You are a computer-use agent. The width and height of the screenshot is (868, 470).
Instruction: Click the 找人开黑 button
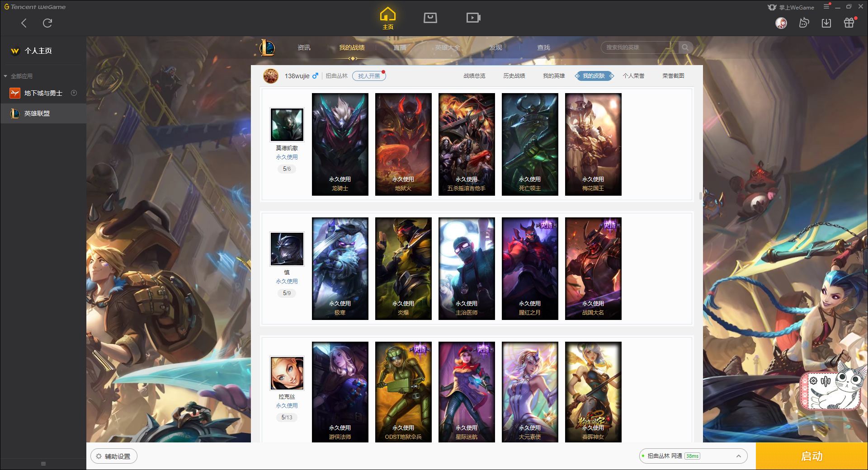[x=369, y=76]
